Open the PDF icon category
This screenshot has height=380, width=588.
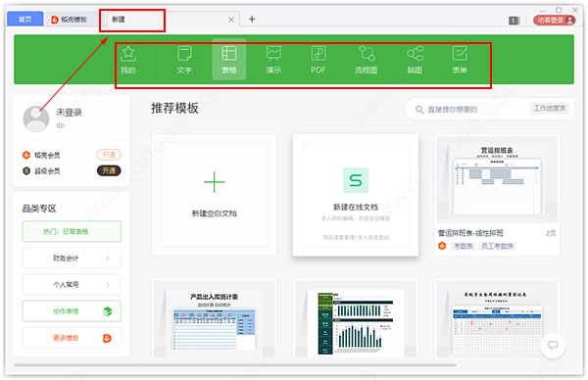(x=318, y=59)
